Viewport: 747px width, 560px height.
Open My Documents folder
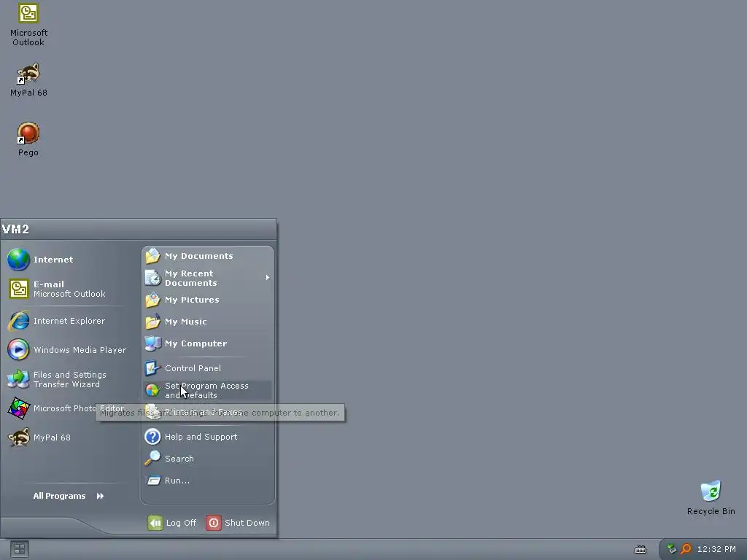(x=208, y=256)
